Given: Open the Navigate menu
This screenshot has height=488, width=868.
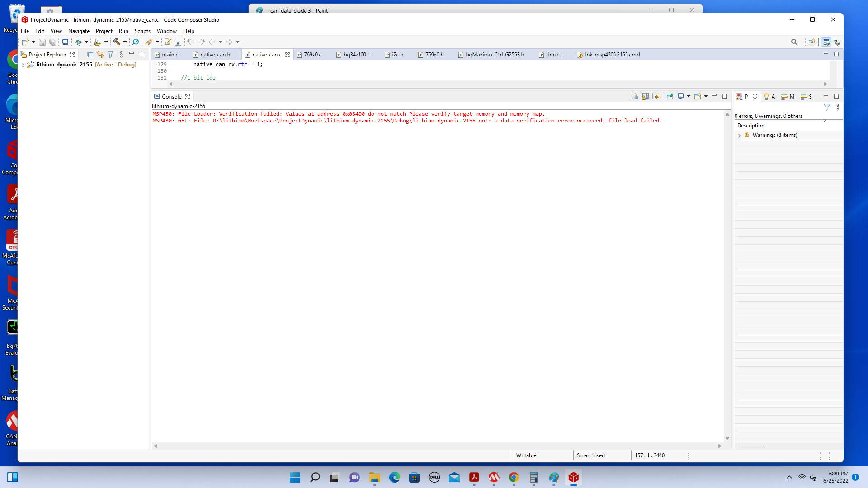Looking at the screenshot, I should (79, 31).
